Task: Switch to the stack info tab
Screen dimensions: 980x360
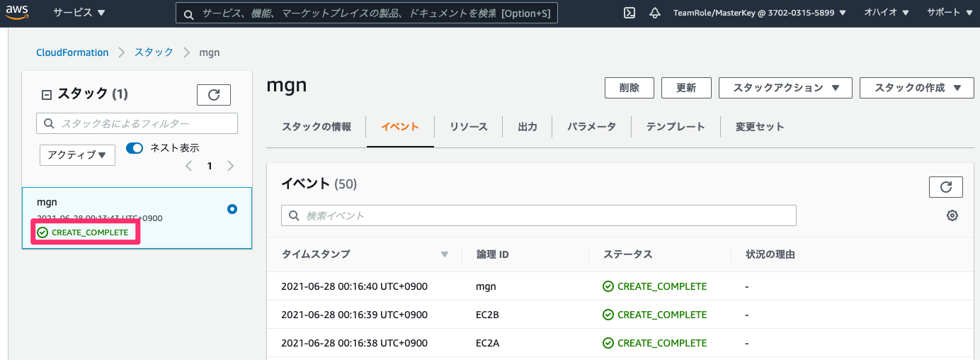Action: 317,127
